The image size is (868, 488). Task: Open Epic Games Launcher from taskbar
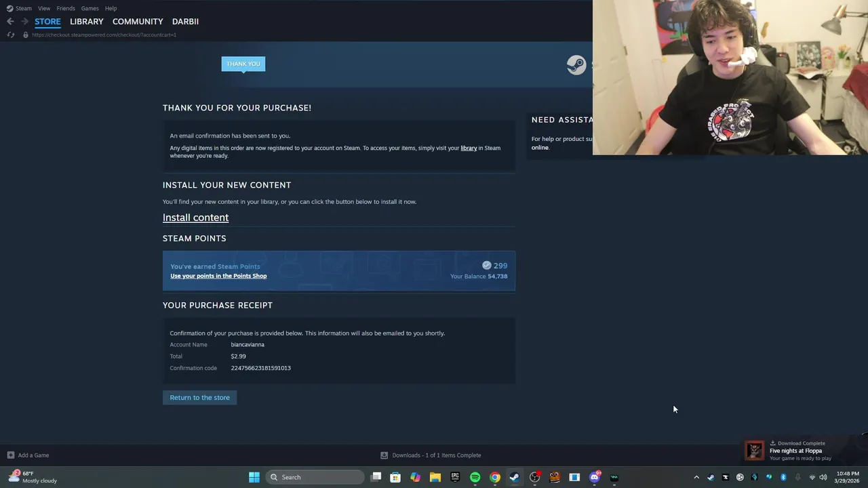[455, 477]
